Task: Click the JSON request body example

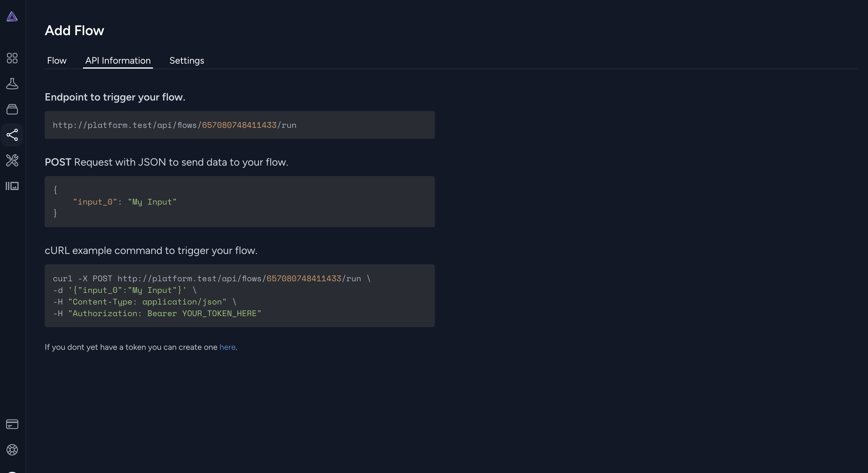Action: pyautogui.click(x=239, y=202)
